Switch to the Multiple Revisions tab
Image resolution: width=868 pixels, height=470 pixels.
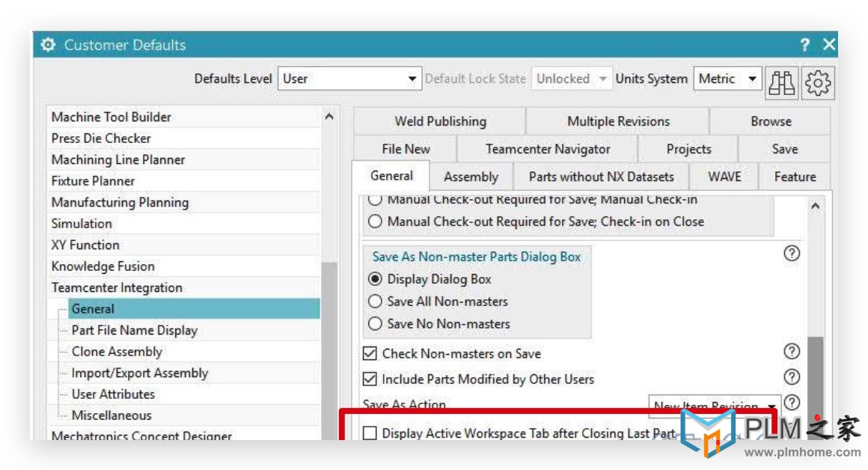point(618,121)
